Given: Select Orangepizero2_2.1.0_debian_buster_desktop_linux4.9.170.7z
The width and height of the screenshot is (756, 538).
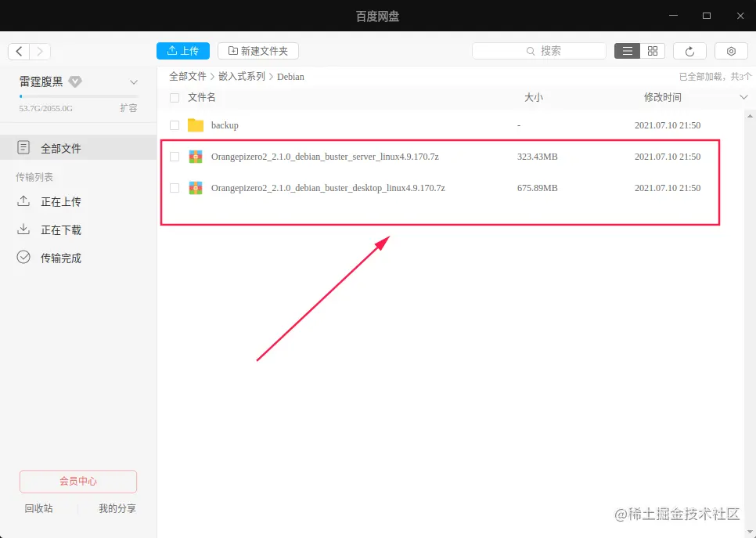Looking at the screenshot, I should point(328,188).
